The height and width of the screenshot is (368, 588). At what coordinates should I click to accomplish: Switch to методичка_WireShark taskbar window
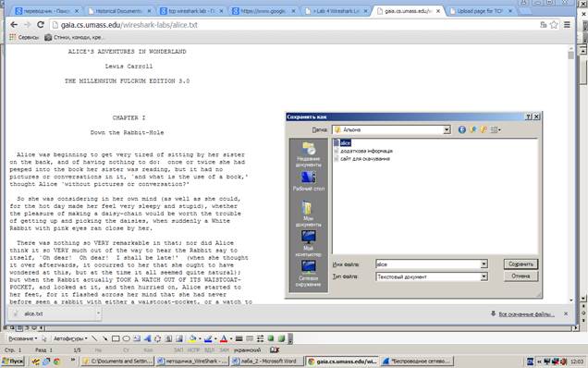[x=192, y=362]
